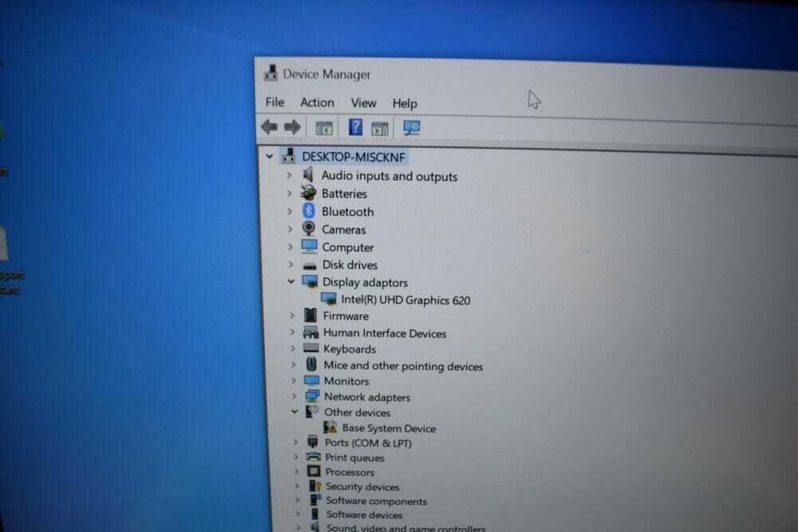Click the Audio inputs and outputs speaker icon

[x=308, y=175]
